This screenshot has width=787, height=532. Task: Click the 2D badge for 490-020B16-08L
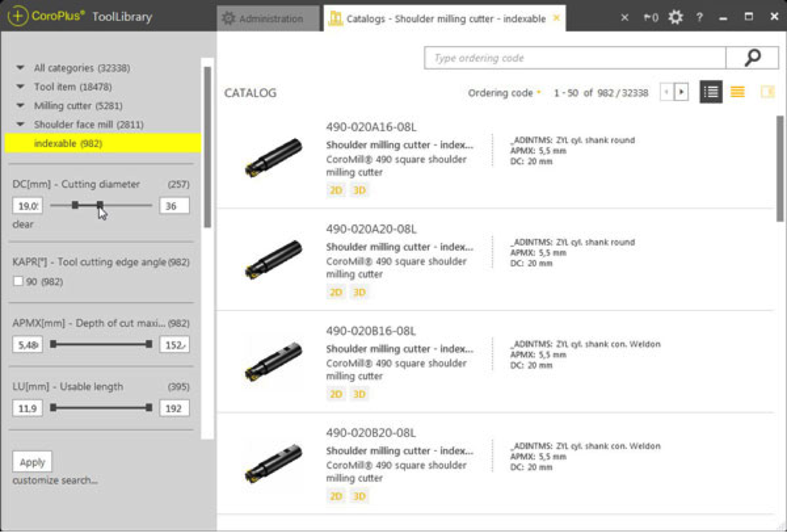pyautogui.click(x=336, y=394)
